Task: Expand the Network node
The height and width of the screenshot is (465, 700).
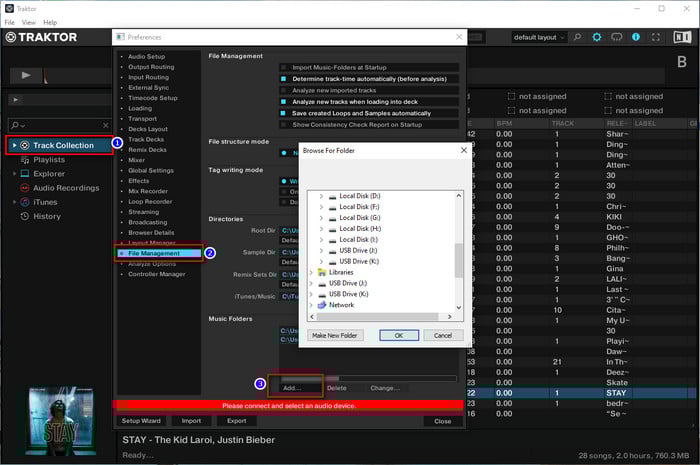Action: click(311, 305)
